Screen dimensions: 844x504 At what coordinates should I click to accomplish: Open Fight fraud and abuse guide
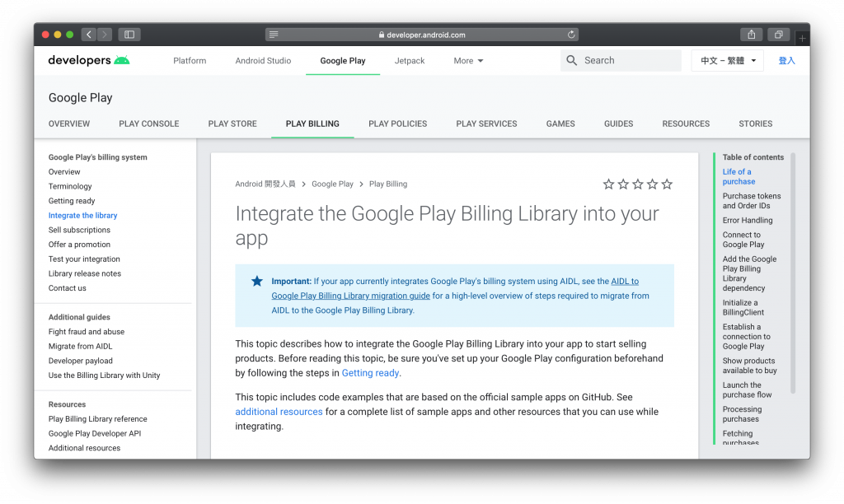(x=86, y=331)
